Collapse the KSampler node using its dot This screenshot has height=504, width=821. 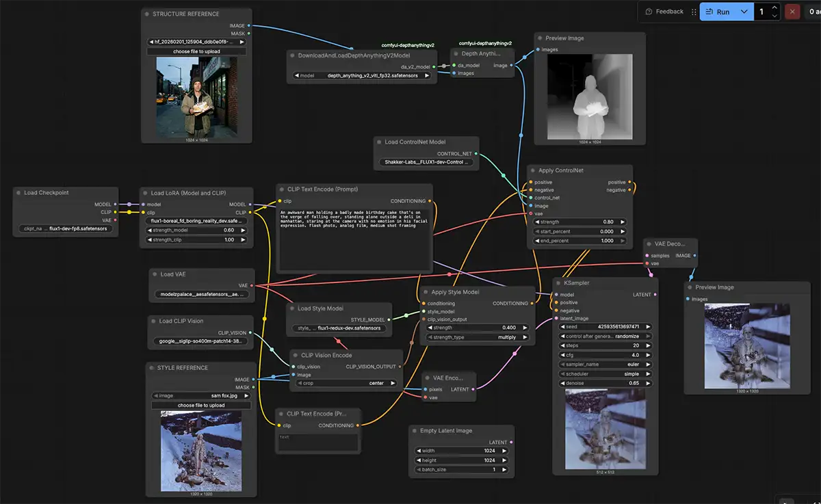pyautogui.click(x=559, y=282)
